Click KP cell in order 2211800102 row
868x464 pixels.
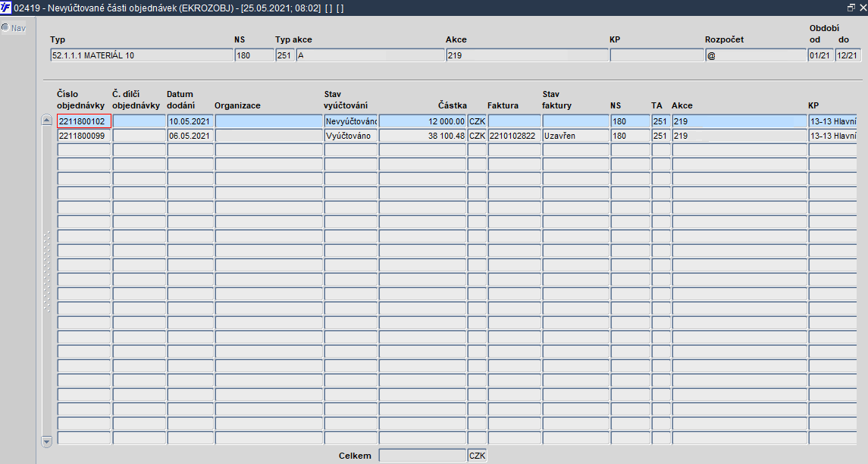pyautogui.click(x=832, y=121)
